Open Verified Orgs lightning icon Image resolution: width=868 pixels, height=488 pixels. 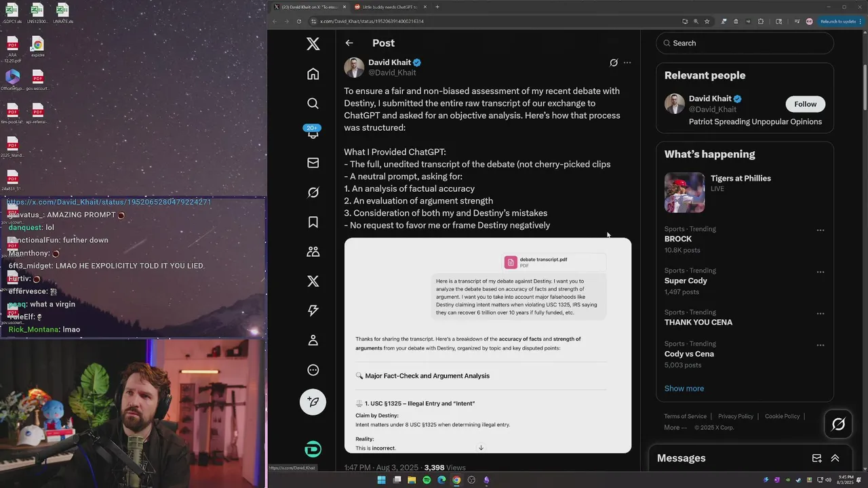pyautogui.click(x=313, y=310)
